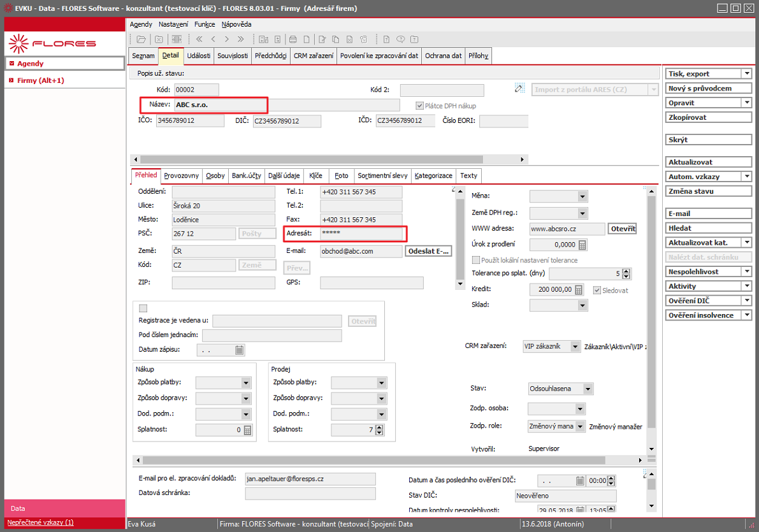Image resolution: width=759 pixels, height=532 pixels.
Task: Toggle the Sledovat checkbox
Action: [597, 291]
